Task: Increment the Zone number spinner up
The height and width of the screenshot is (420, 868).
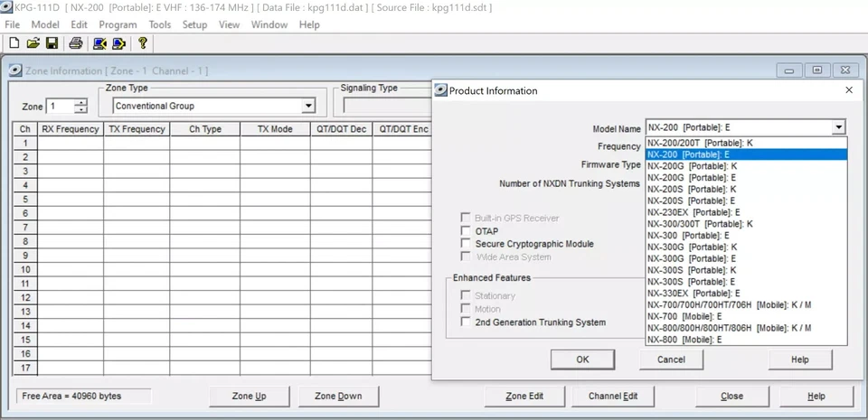Action: (80, 102)
